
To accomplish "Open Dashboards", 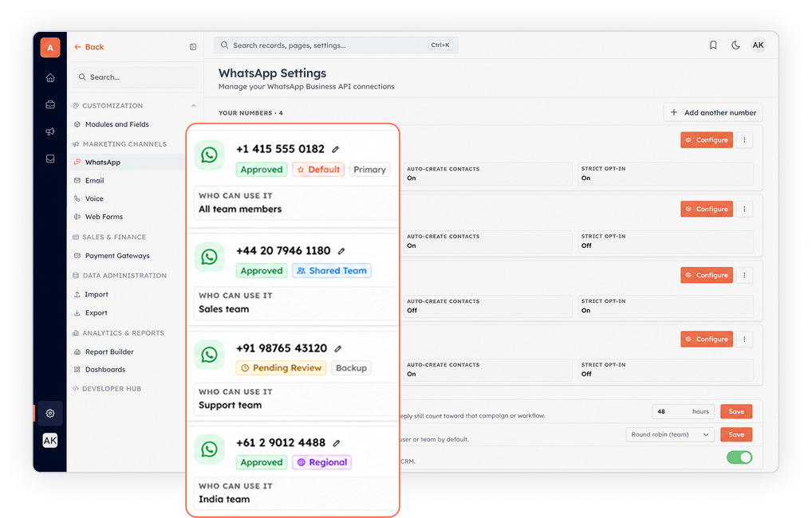I will pos(105,370).
